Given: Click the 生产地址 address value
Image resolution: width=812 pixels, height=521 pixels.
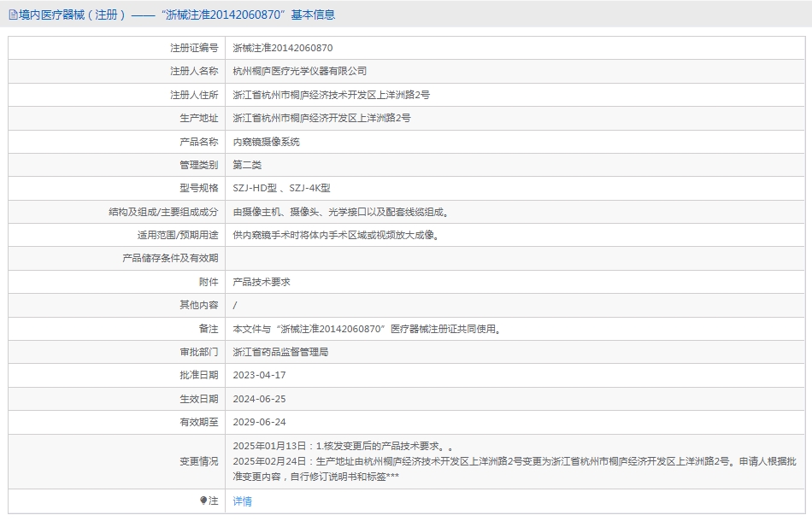Looking at the screenshot, I should (x=321, y=118).
